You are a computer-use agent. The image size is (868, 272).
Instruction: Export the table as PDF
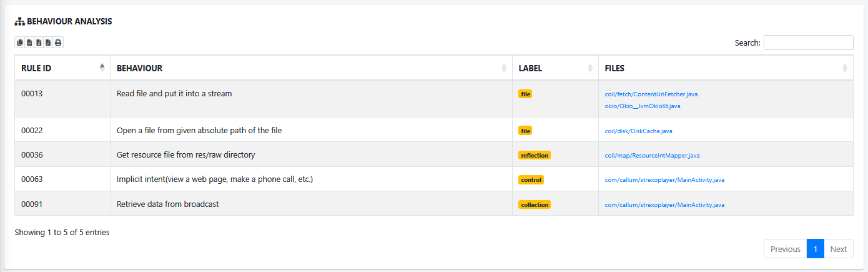(48, 43)
